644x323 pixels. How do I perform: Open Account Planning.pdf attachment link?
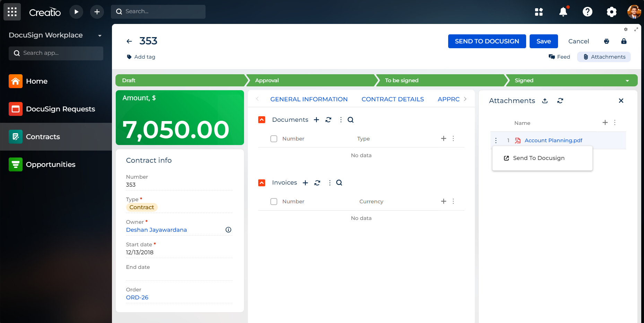[554, 141]
